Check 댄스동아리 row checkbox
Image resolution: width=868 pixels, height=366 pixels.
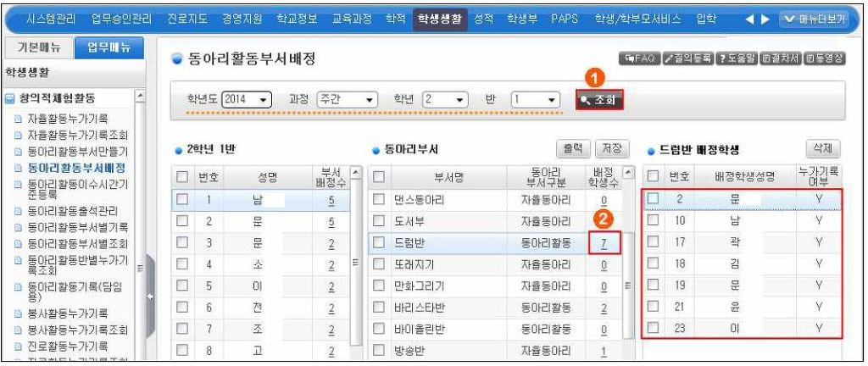coord(379,200)
